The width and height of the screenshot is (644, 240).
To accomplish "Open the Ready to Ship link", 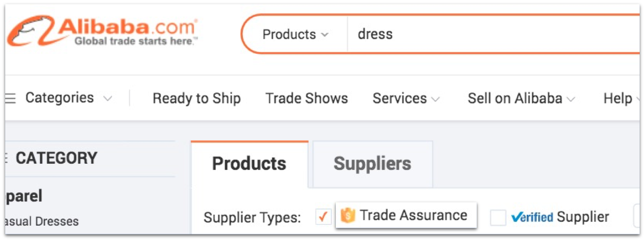I will (x=197, y=99).
